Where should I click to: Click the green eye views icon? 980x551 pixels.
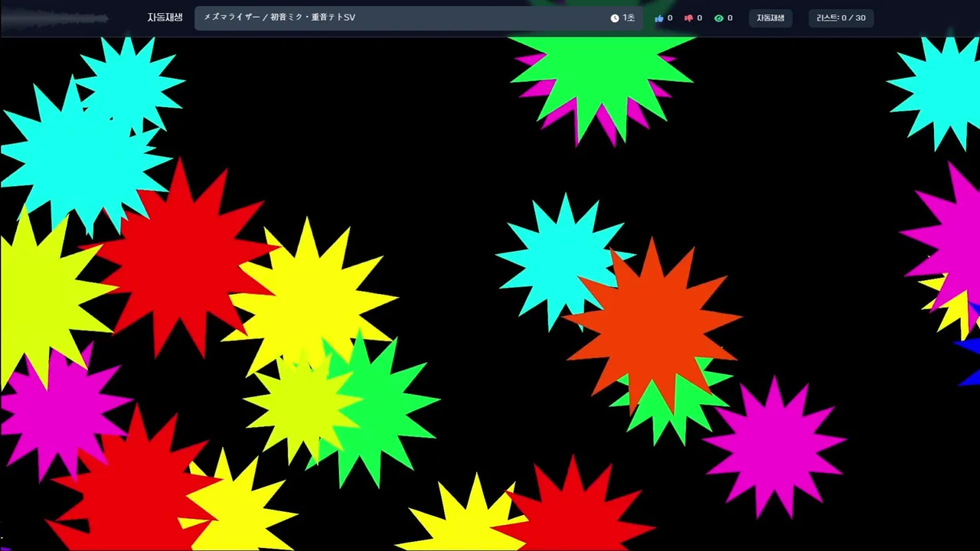click(x=718, y=18)
